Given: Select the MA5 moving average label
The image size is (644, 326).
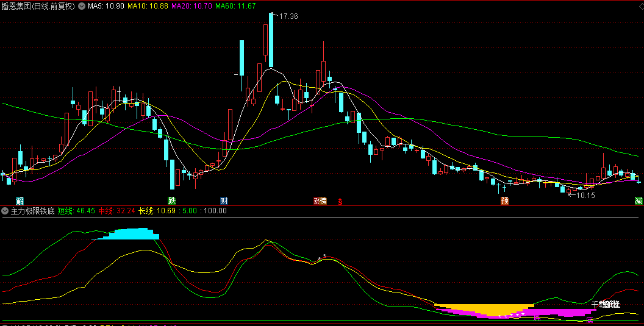Looking at the screenshot, I should pos(107,6).
